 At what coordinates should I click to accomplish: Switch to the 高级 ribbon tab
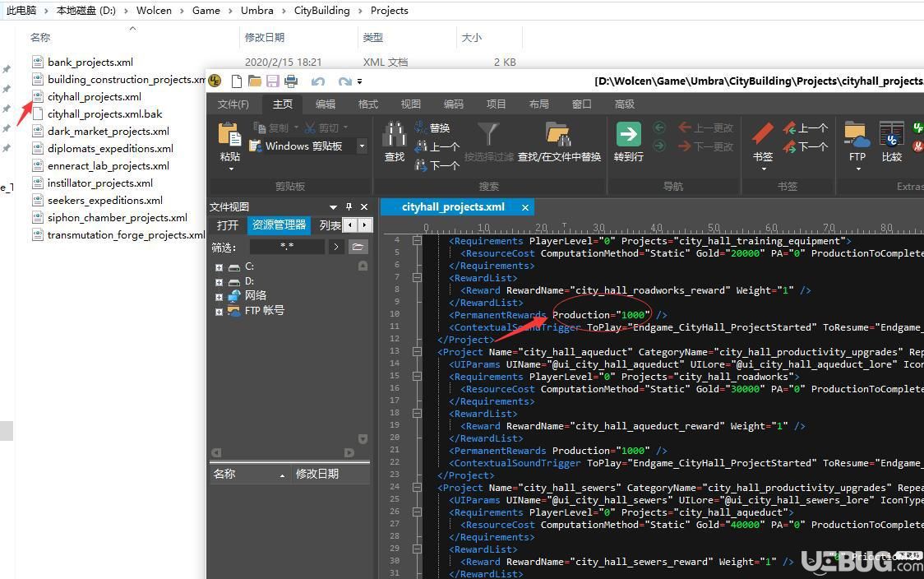624,104
